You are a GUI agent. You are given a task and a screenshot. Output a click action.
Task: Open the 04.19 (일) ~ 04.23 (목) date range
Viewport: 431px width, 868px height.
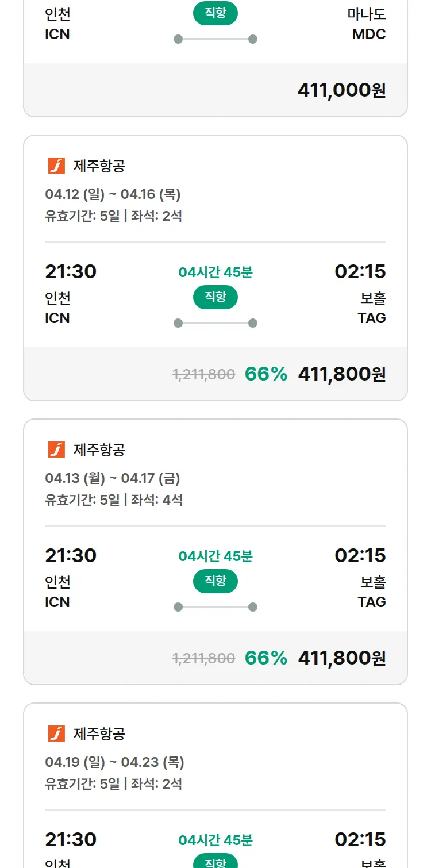pyautogui.click(x=114, y=762)
